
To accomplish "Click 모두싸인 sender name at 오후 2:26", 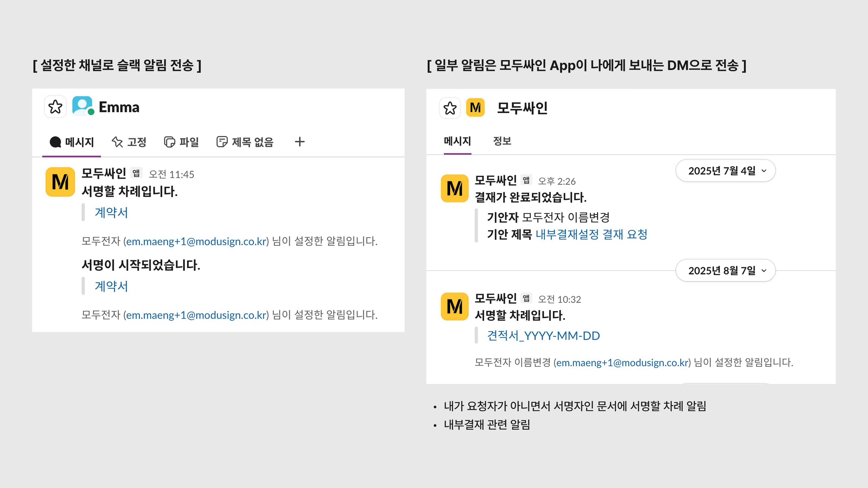I will [x=496, y=181].
